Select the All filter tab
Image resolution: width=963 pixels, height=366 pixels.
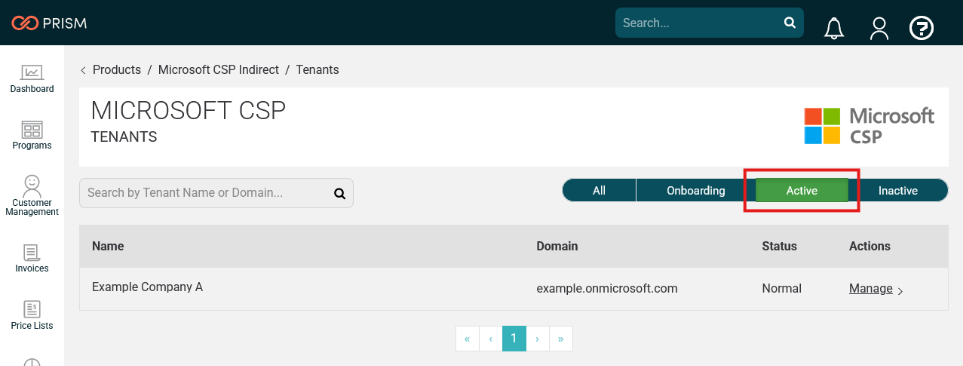click(x=599, y=190)
